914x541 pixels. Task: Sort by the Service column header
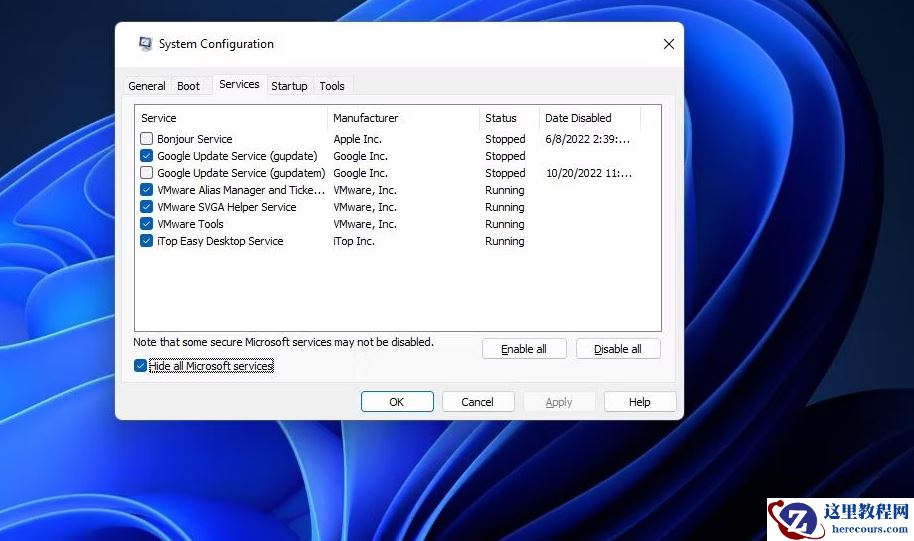coord(231,118)
